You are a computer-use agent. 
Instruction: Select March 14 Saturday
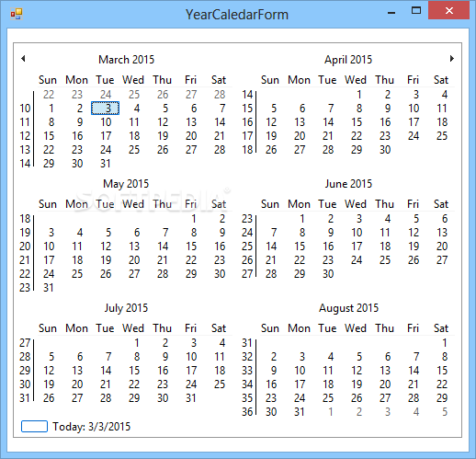tap(220, 122)
